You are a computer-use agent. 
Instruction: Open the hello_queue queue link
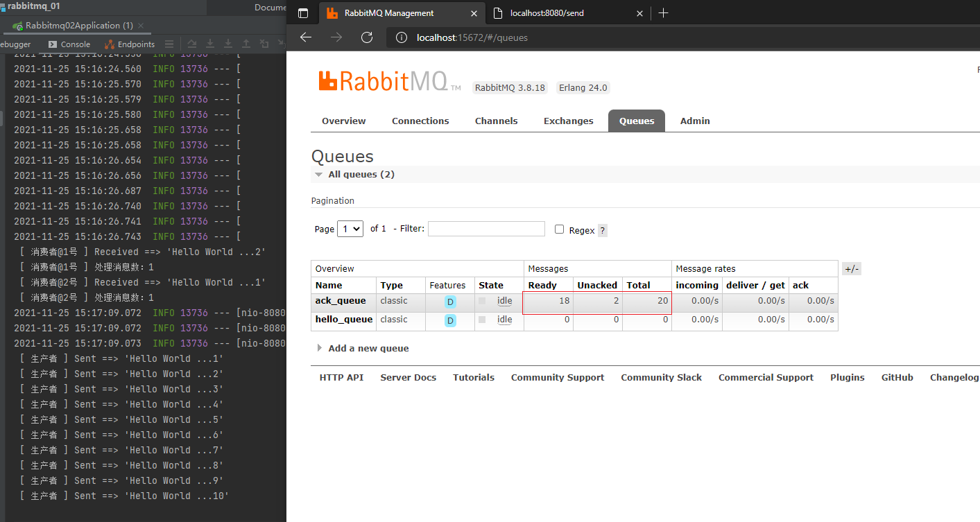click(344, 320)
